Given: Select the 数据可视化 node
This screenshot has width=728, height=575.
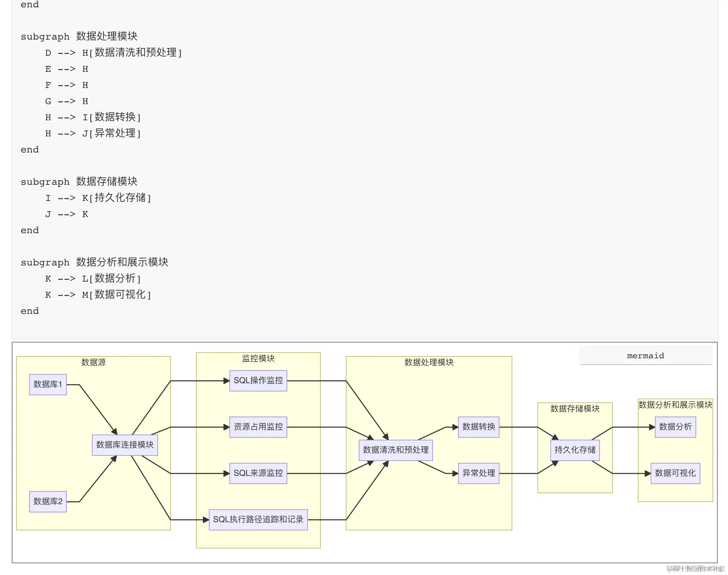Looking at the screenshot, I should 675,473.
